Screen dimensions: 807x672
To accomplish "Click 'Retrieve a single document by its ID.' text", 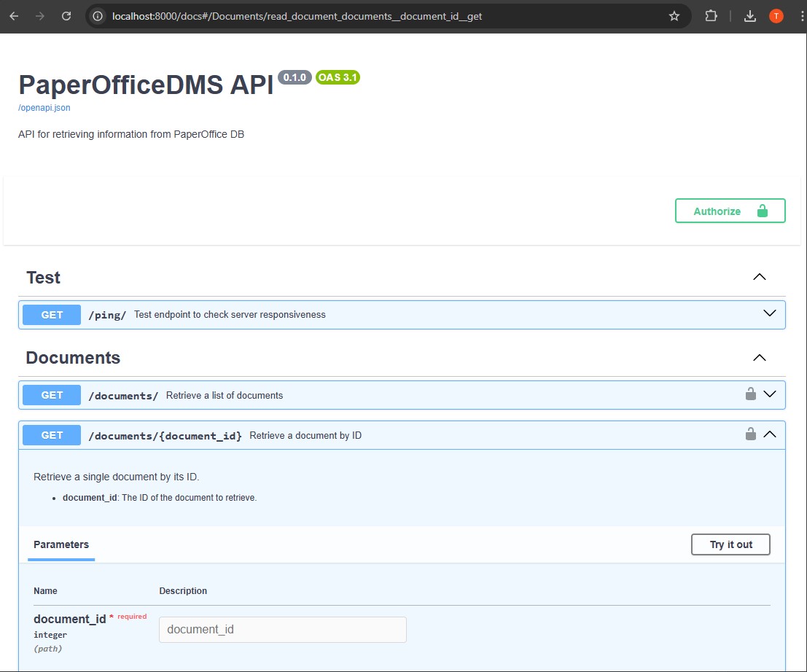I will [117, 477].
